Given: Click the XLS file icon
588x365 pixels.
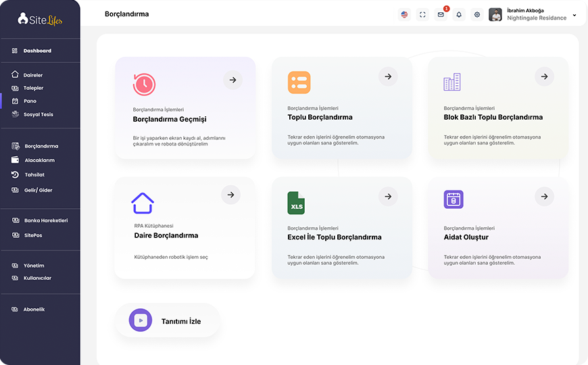Looking at the screenshot, I should [296, 203].
